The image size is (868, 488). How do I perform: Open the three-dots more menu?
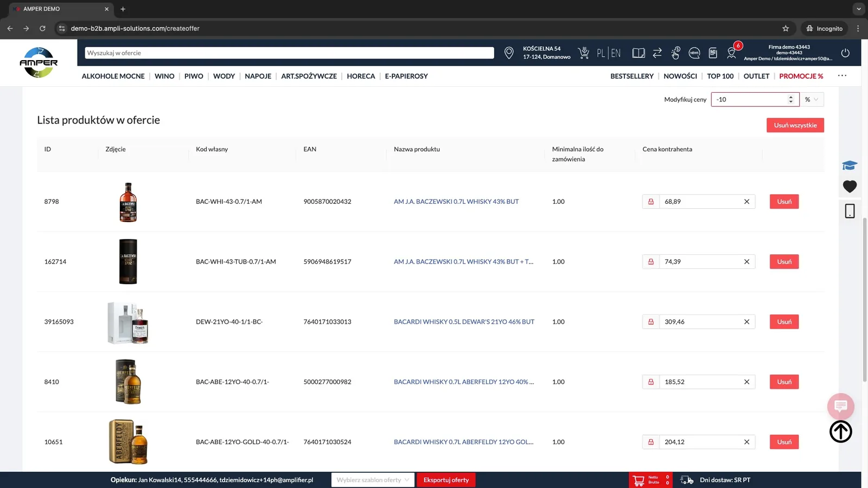click(x=842, y=76)
